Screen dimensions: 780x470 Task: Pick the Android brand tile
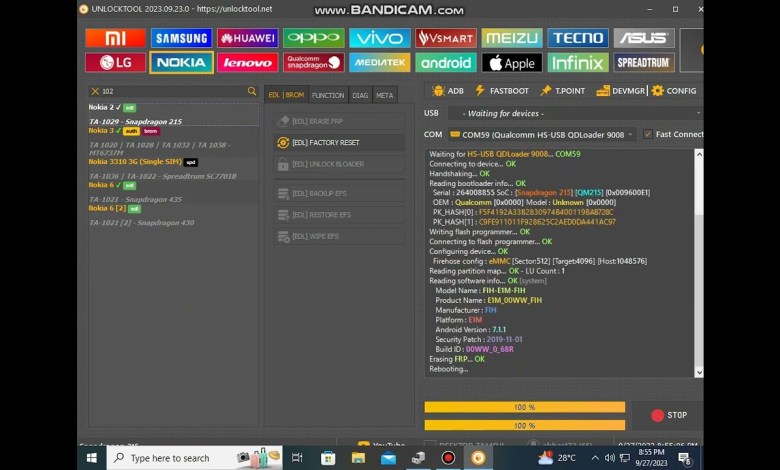coord(446,63)
